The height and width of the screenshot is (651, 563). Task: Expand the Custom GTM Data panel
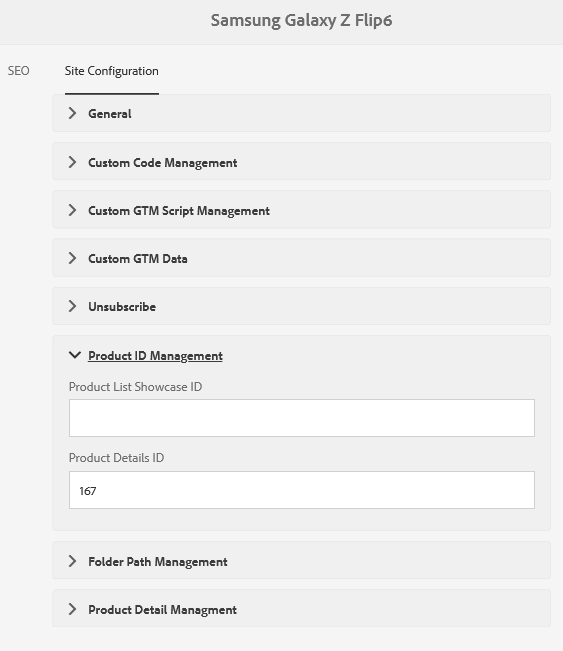point(301,258)
